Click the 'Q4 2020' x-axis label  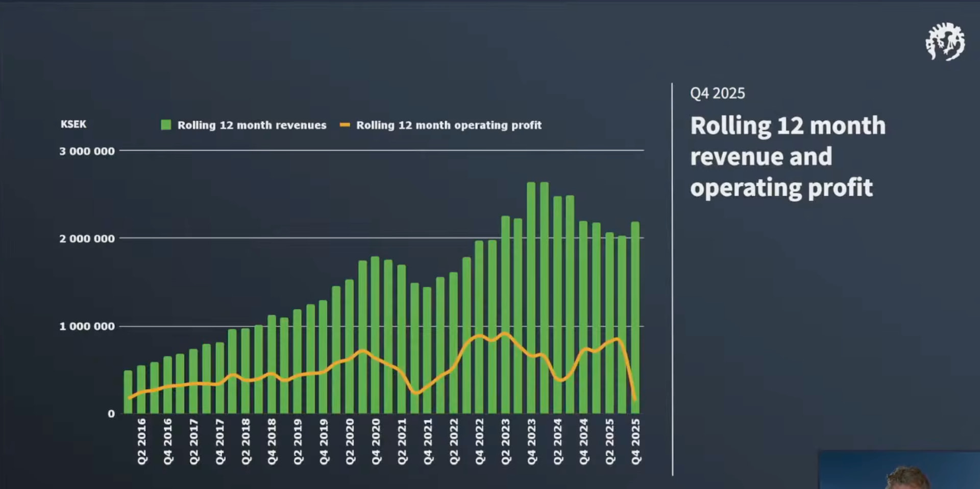[x=376, y=442]
